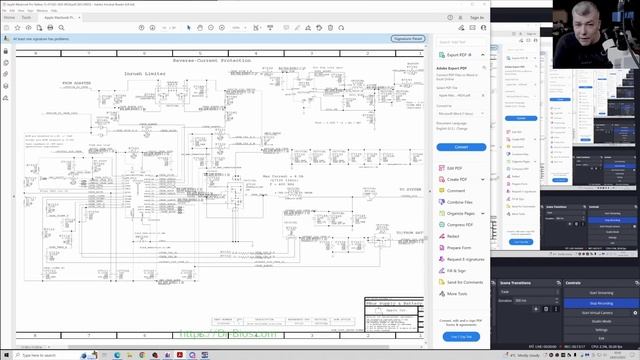Open the layers side panel
640x360 pixels.
point(6,86)
